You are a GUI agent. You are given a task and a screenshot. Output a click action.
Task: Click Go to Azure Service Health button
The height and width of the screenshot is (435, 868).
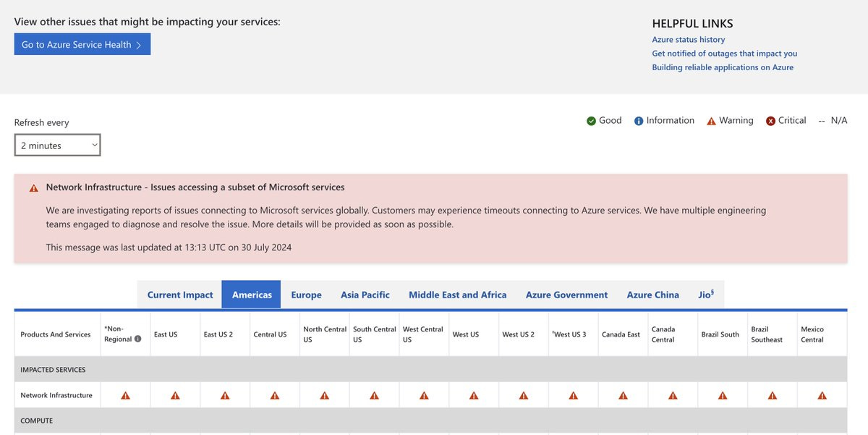coord(82,44)
